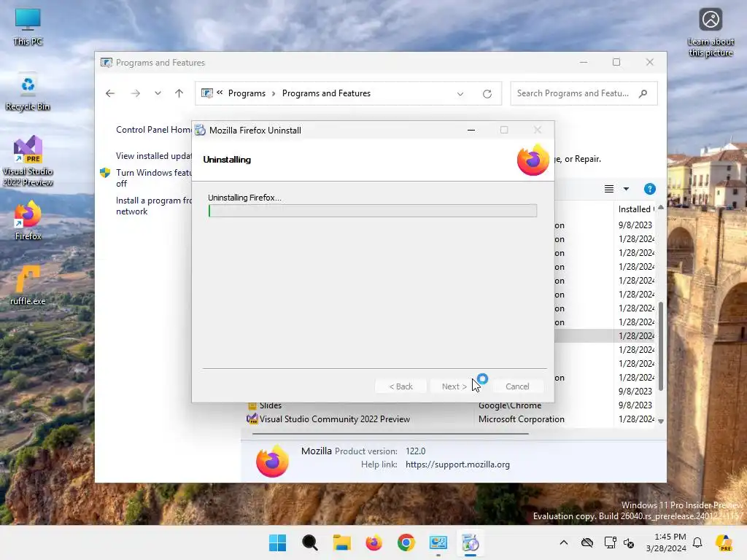Click the Next button in uninstall dialog
747x560 pixels.
pyautogui.click(x=454, y=386)
